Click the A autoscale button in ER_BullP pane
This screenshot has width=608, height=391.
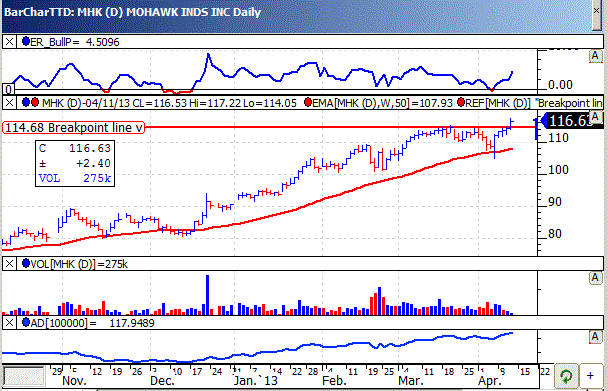point(595,56)
